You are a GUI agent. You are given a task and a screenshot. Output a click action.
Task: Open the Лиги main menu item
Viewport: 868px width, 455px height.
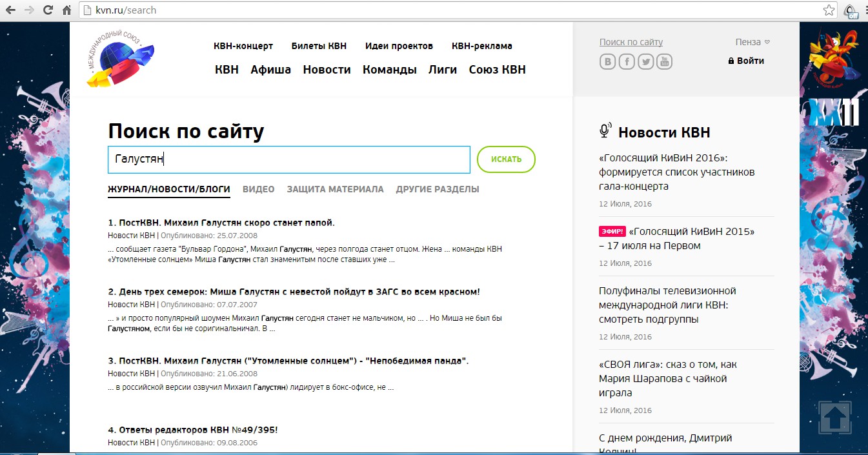coord(443,70)
